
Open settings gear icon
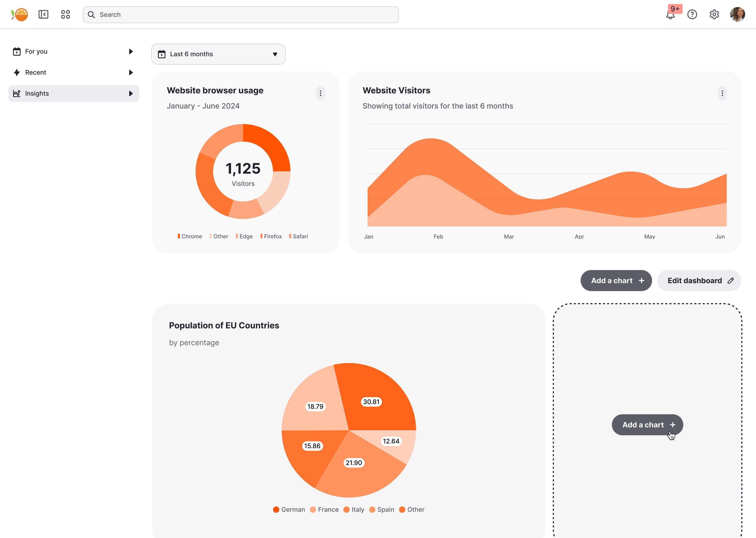click(714, 14)
